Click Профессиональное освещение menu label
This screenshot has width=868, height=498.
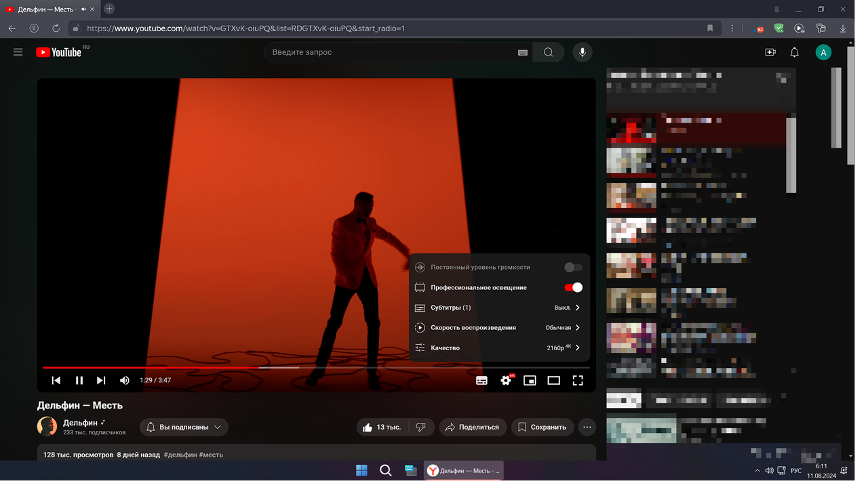click(479, 287)
